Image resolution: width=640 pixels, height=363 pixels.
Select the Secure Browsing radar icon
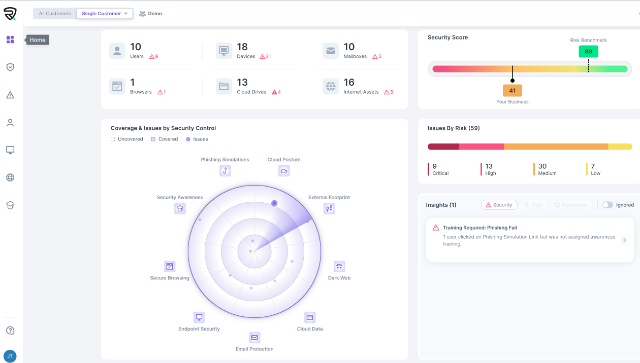click(x=169, y=267)
